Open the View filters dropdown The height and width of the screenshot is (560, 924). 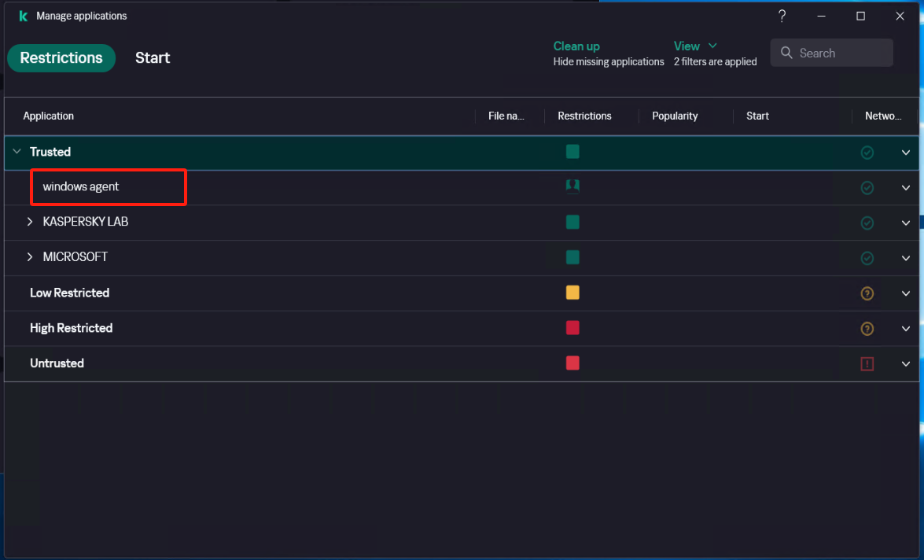point(696,46)
